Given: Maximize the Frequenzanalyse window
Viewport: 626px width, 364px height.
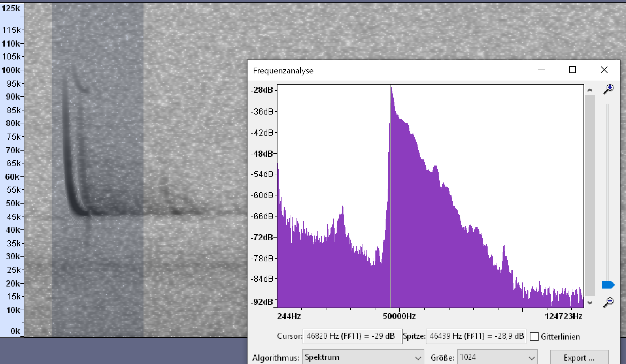Looking at the screenshot, I should tap(573, 70).
